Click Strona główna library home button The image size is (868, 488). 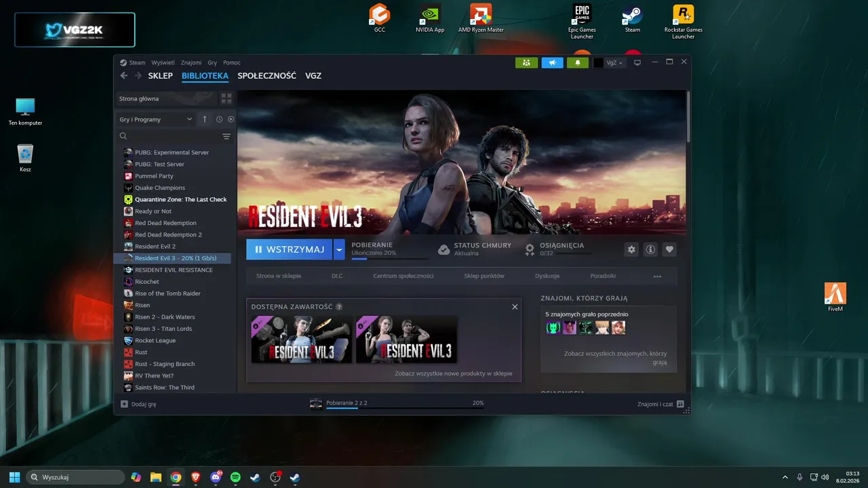pos(166,98)
